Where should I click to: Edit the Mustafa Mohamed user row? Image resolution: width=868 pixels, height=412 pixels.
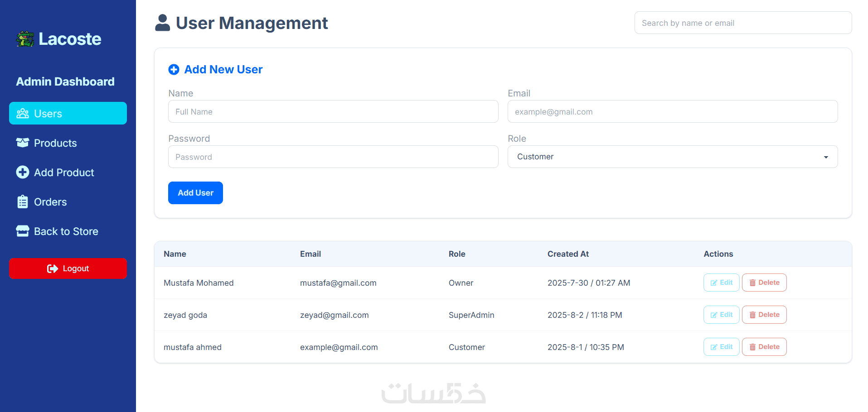[721, 283]
